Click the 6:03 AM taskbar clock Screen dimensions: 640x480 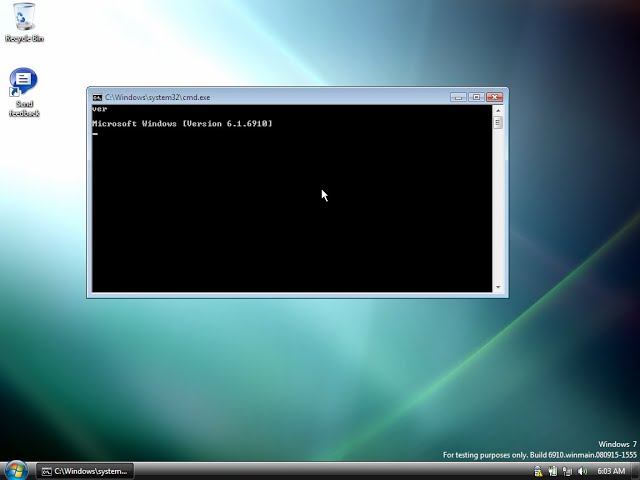(611, 471)
